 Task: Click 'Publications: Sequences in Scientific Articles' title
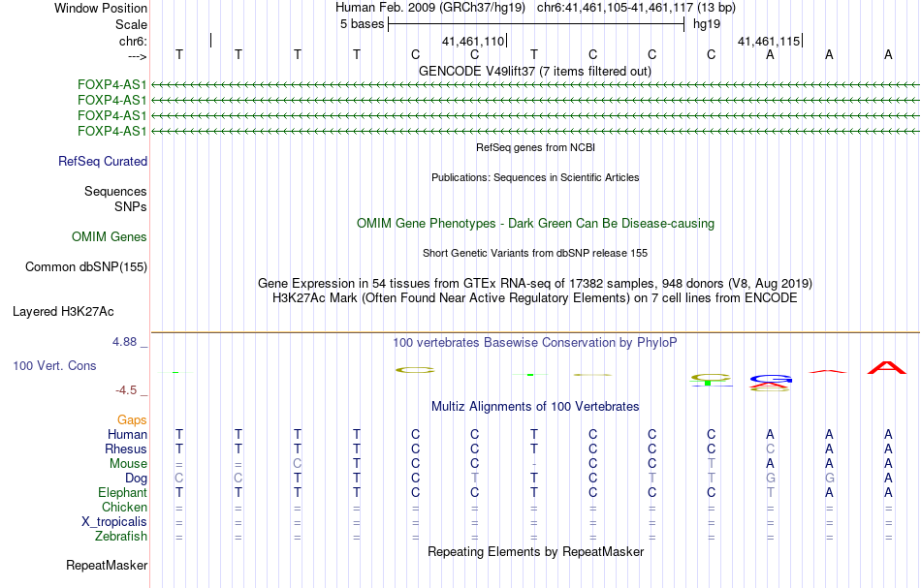(535, 178)
